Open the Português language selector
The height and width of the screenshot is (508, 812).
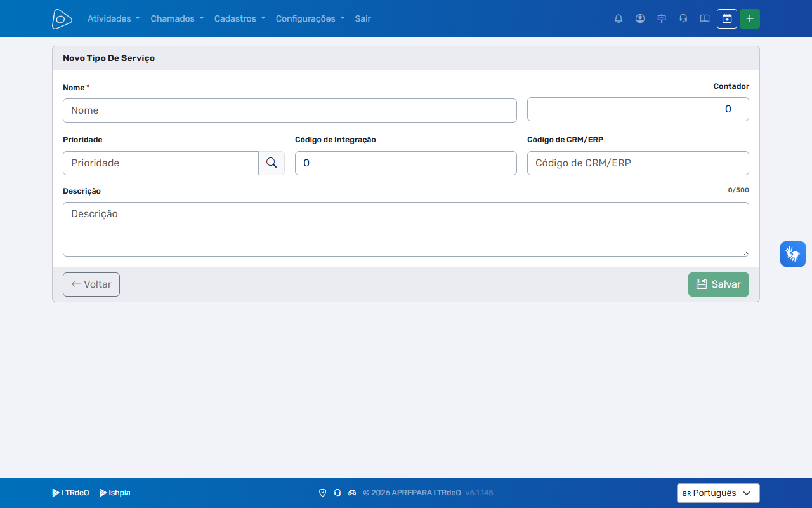pos(718,493)
